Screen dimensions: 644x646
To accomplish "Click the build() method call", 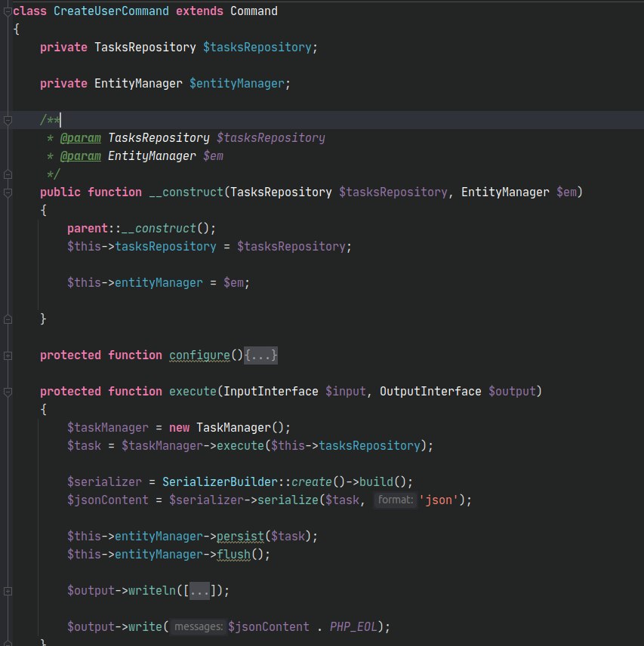I will (x=376, y=482).
